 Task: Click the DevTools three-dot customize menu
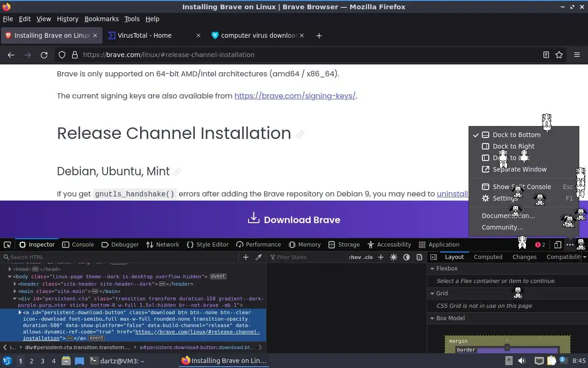[570, 245]
